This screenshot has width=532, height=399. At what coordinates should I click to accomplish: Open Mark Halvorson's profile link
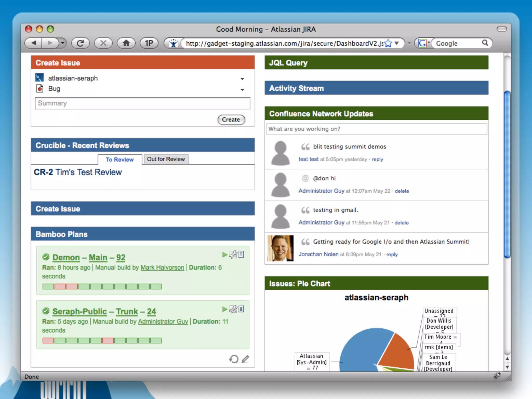tap(162, 267)
